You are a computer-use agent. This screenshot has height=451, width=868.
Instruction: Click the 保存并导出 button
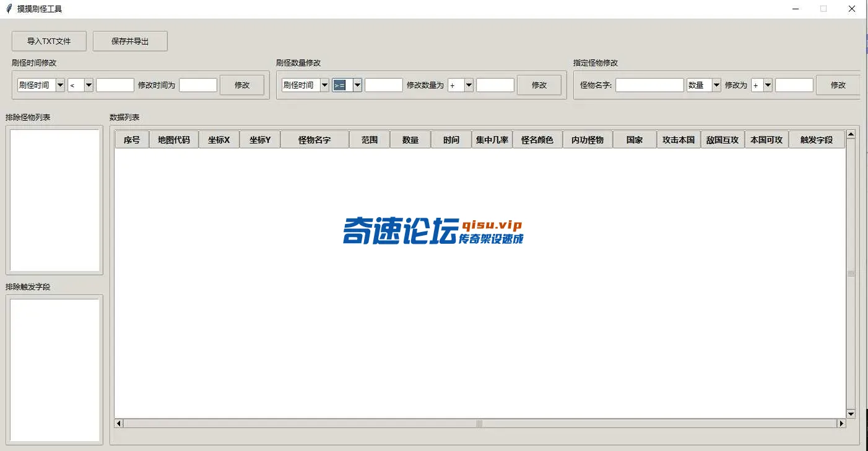pos(130,41)
